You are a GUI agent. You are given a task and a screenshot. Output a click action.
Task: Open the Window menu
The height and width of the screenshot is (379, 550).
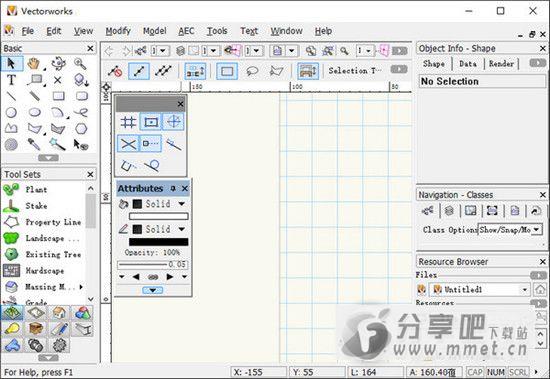tap(286, 31)
